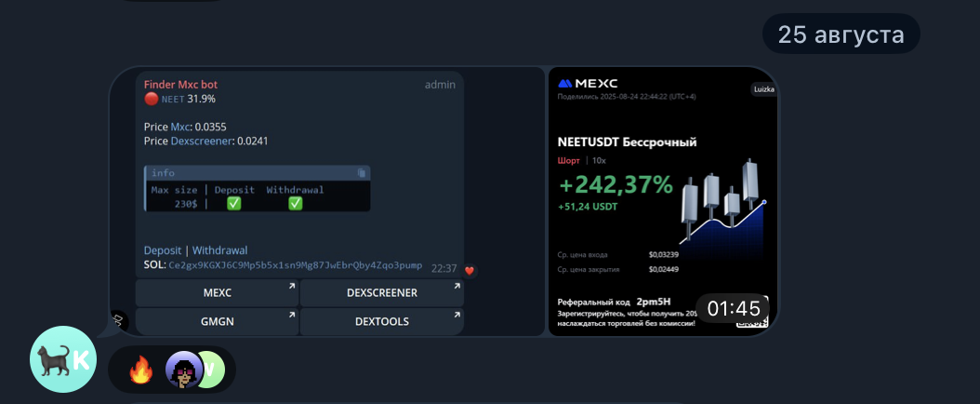Follow the blue 'Deposit' link
980x404 pixels.
point(163,250)
